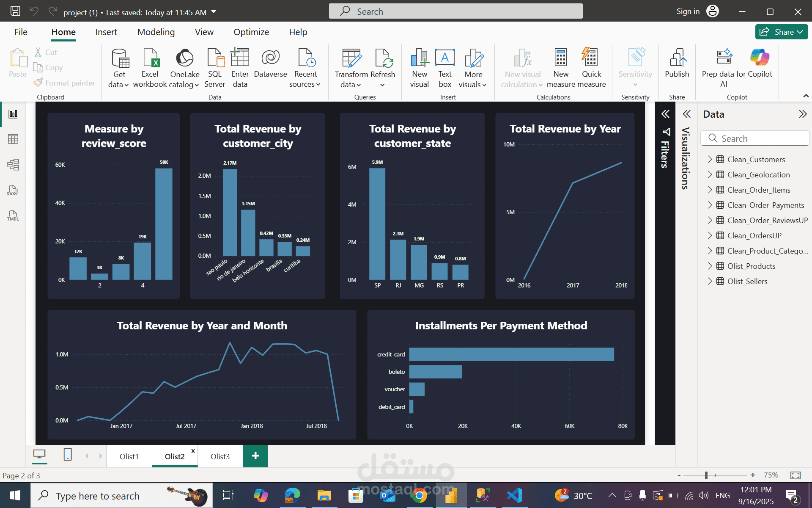Switch to desktop layout icon
The image size is (812, 508).
click(39, 455)
